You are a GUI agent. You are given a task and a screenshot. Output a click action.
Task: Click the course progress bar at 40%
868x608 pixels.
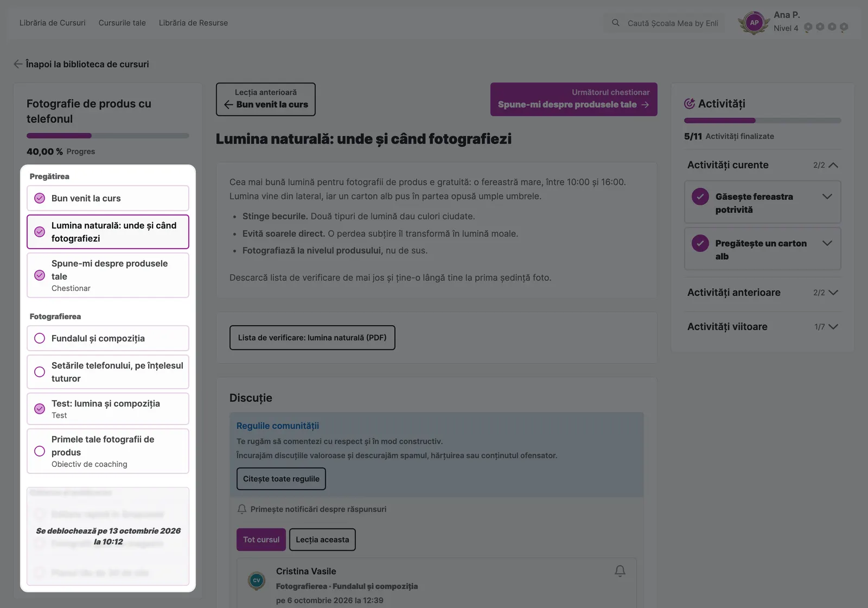[108, 136]
